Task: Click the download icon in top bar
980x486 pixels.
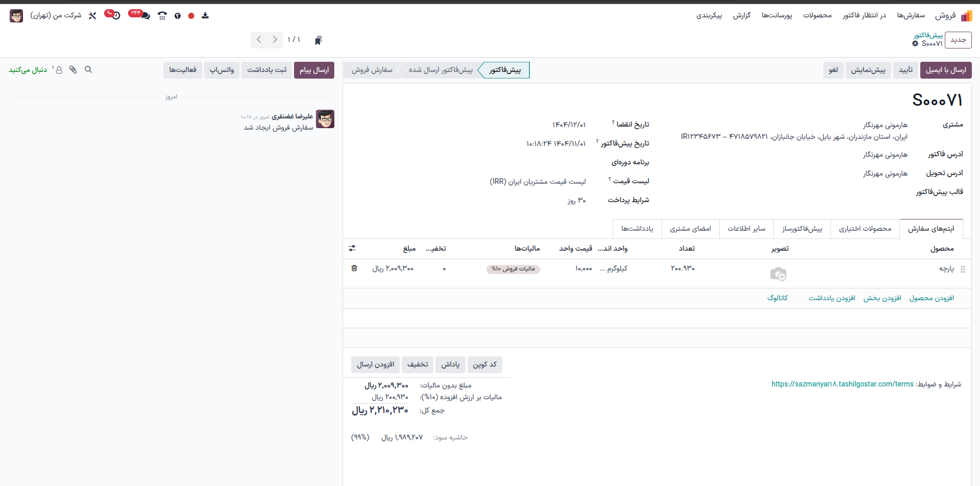Action: click(205, 16)
